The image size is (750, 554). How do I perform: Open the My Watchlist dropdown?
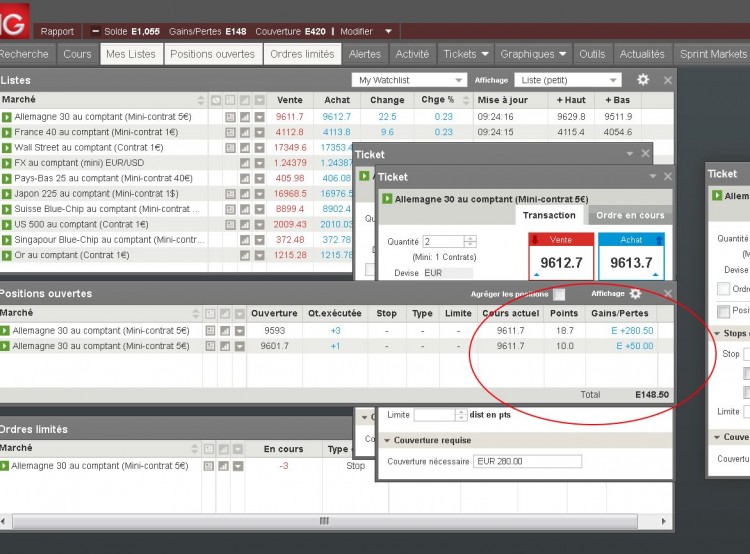pyautogui.click(x=409, y=80)
